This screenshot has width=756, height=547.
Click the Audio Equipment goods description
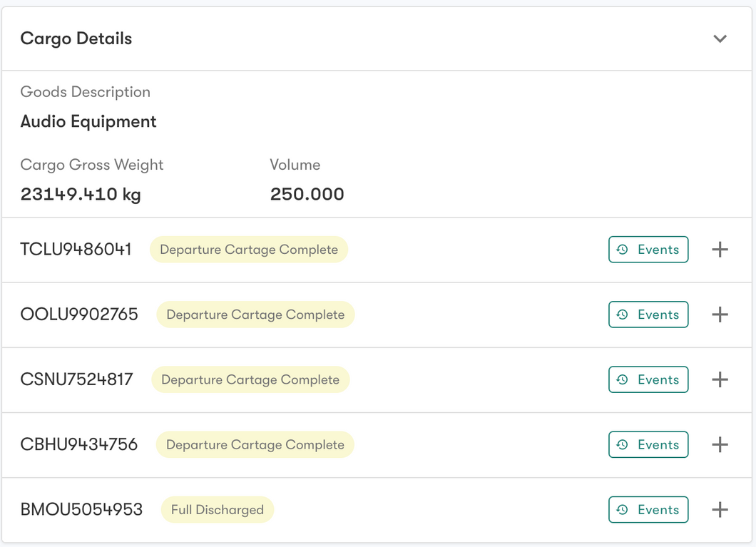click(88, 122)
